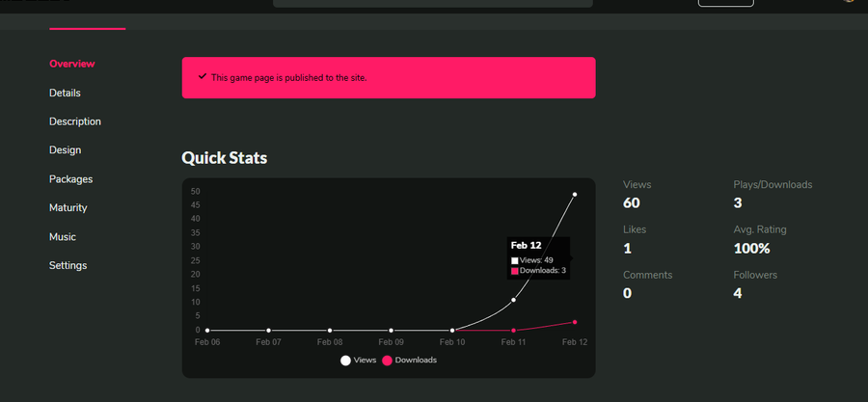868x402 pixels.
Task: Click the Followers stat label
Action: tap(755, 275)
